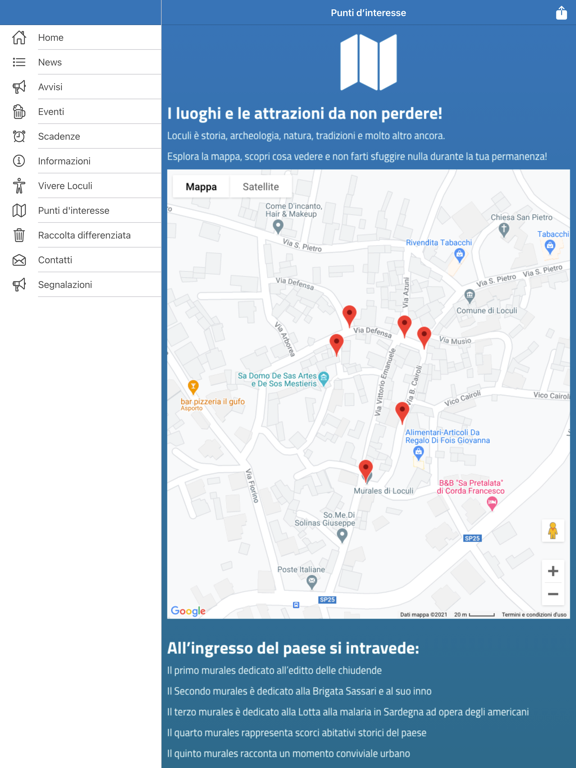Click B&B Sa Pretalata lodging pin

[492, 504]
